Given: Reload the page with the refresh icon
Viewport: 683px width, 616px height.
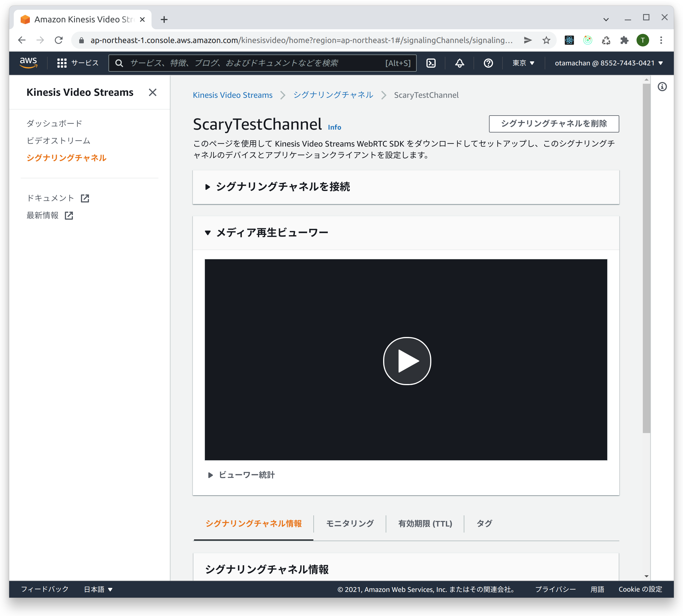Looking at the screenshot, I should coord(59,40).
